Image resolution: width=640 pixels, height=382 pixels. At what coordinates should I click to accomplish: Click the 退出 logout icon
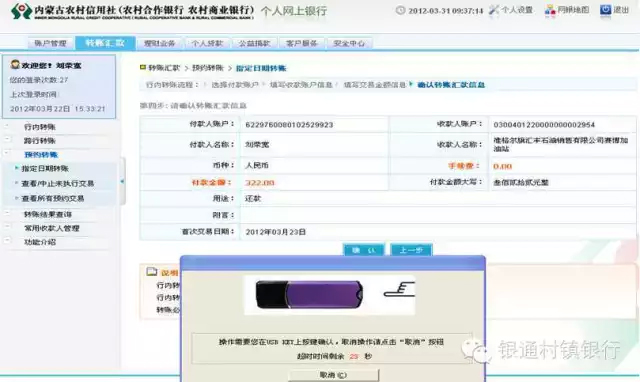[606, 10]
